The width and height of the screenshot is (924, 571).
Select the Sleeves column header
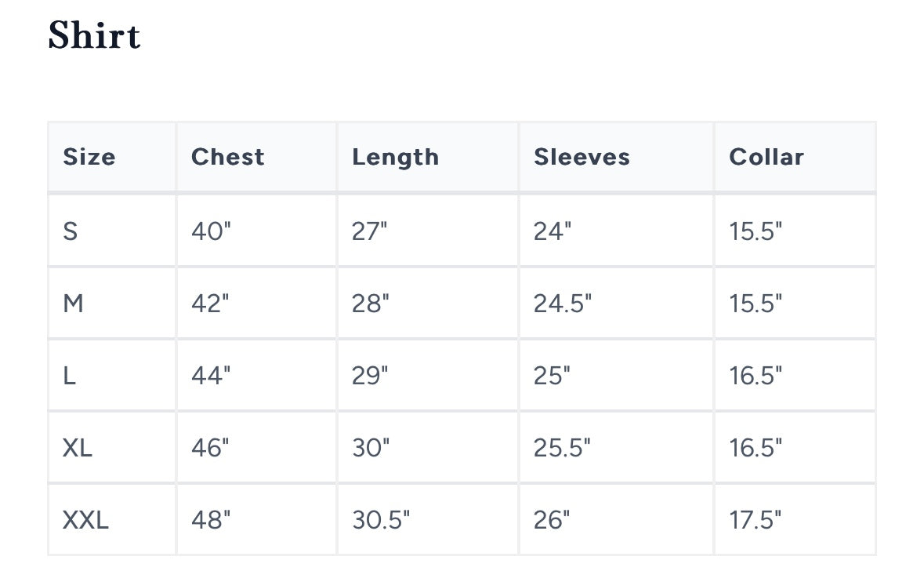582,157
